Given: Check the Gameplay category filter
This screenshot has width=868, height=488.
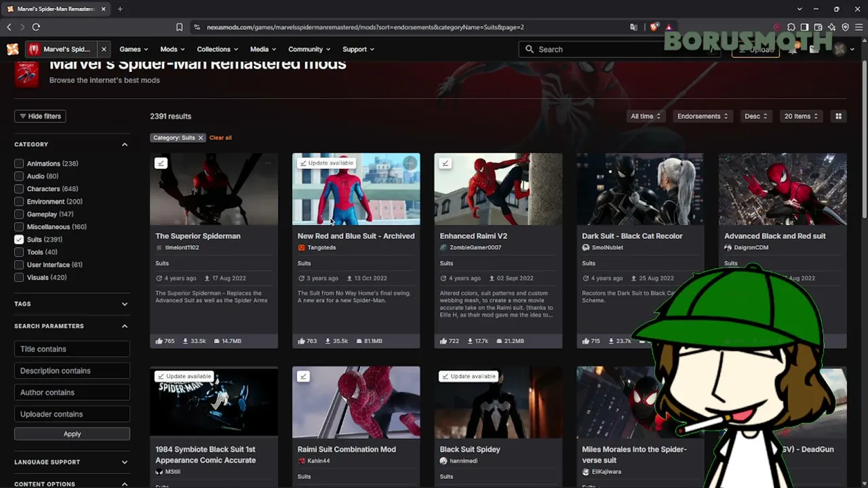Looking at the screenshot, I should click(x=19, y=214).
